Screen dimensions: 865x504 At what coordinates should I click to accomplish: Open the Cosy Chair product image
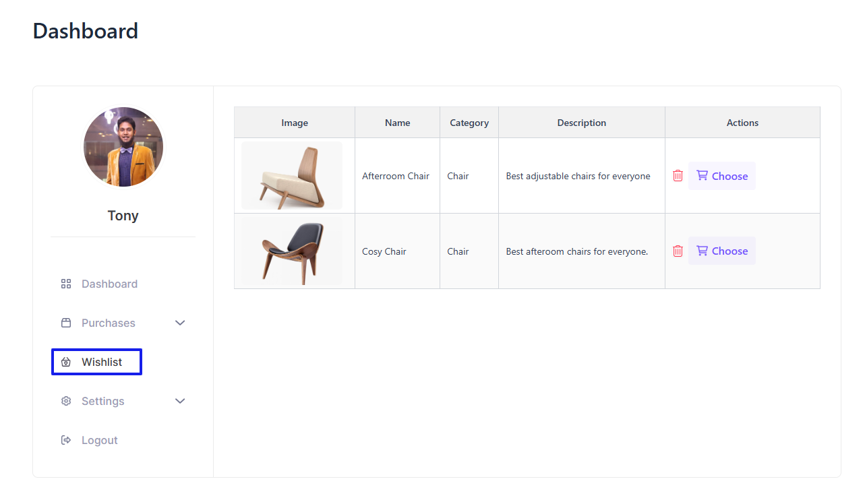tap(292, 251)
